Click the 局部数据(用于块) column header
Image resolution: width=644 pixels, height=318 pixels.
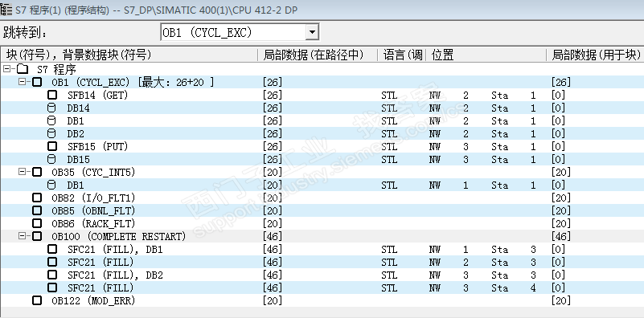[595, 55]
